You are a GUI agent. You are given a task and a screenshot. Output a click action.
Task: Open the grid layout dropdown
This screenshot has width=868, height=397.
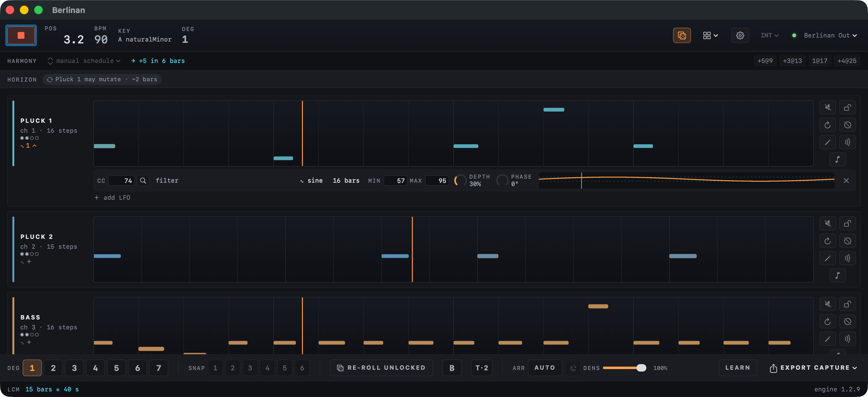tap(710, 35)
